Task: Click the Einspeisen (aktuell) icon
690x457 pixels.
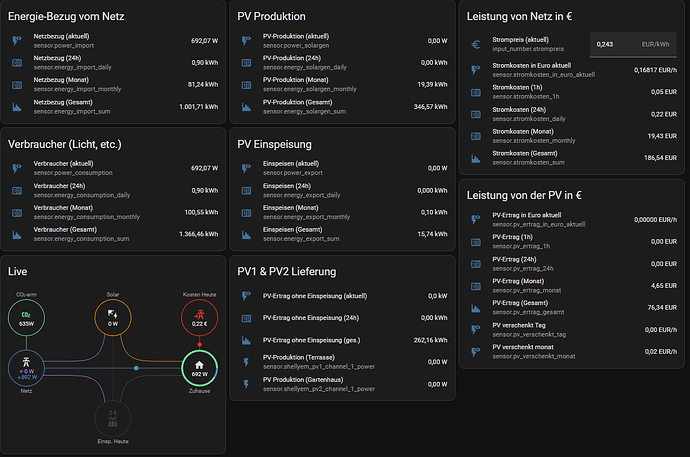Action: point(246,168)
